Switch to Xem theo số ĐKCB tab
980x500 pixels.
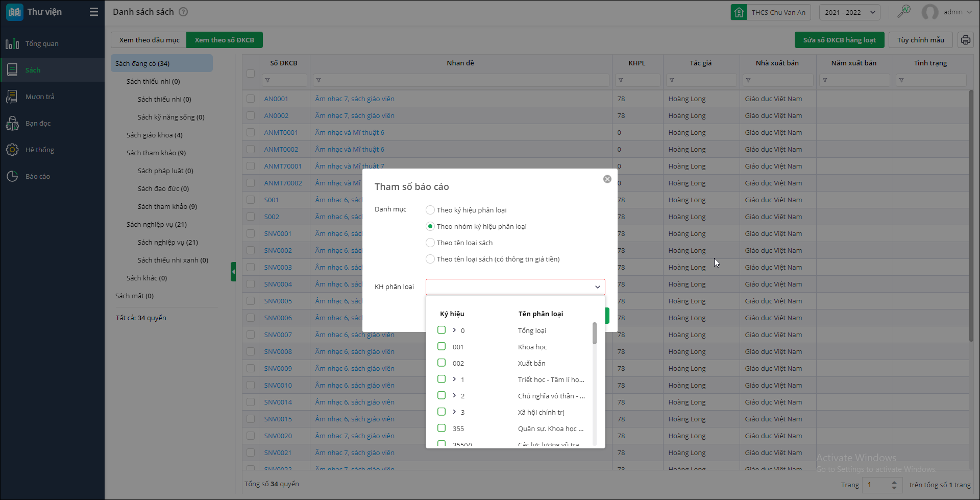pos(225,40)
